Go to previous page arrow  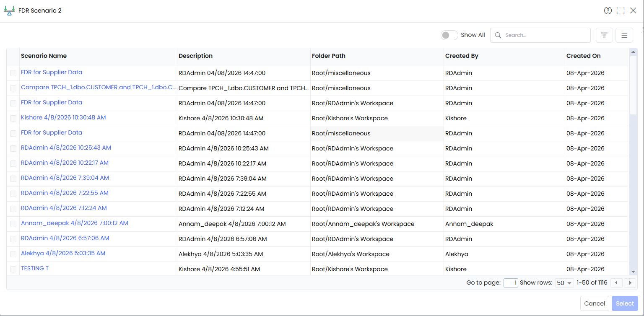pos(616,283)
